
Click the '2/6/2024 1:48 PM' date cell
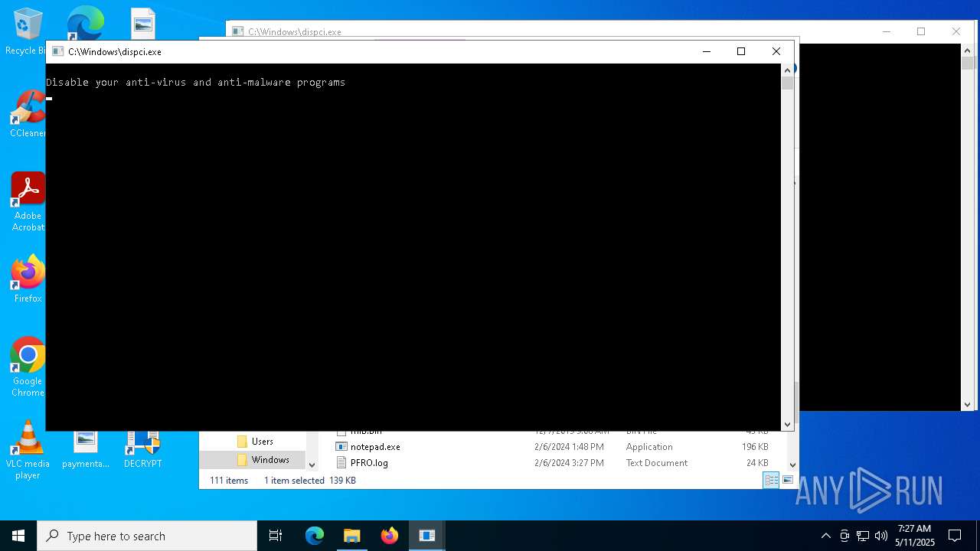point(569,447)
